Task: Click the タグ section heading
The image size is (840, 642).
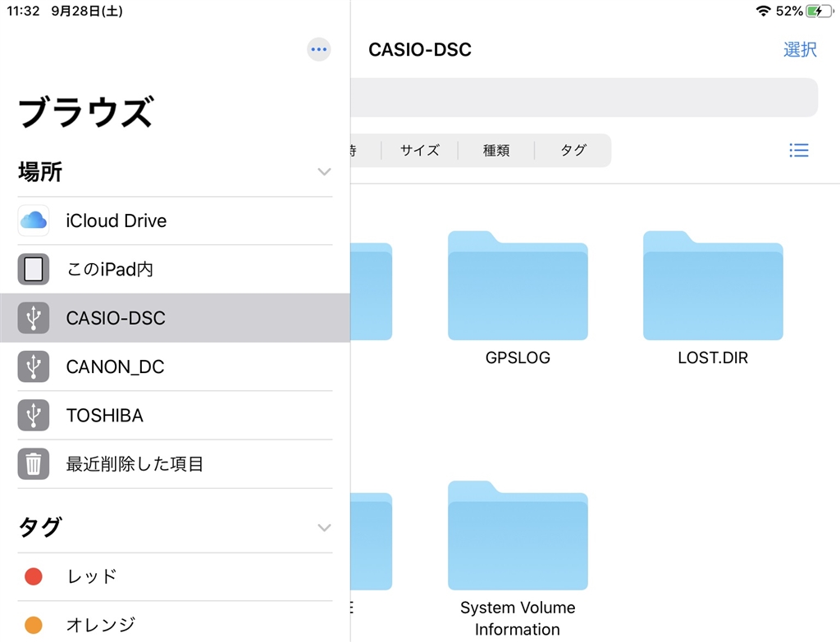Action: (x=40, y=527)
